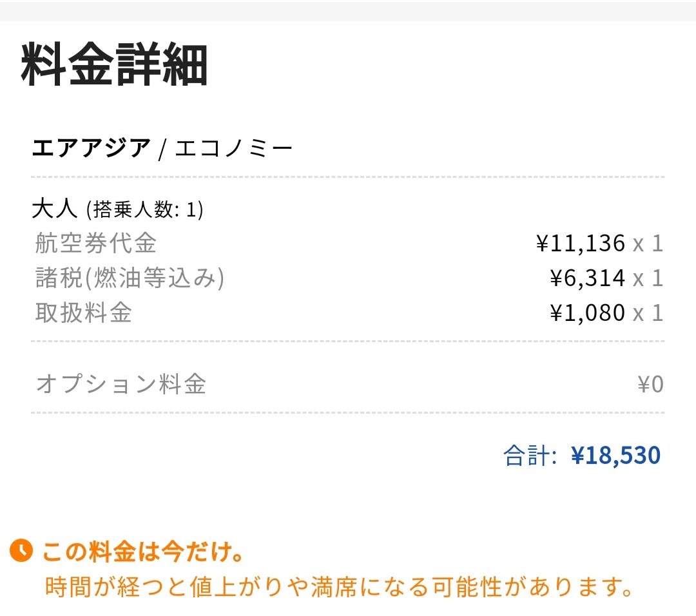696x616 pixels.
Task: Click the オプション料金 label
Action: [x=121, y=385]
